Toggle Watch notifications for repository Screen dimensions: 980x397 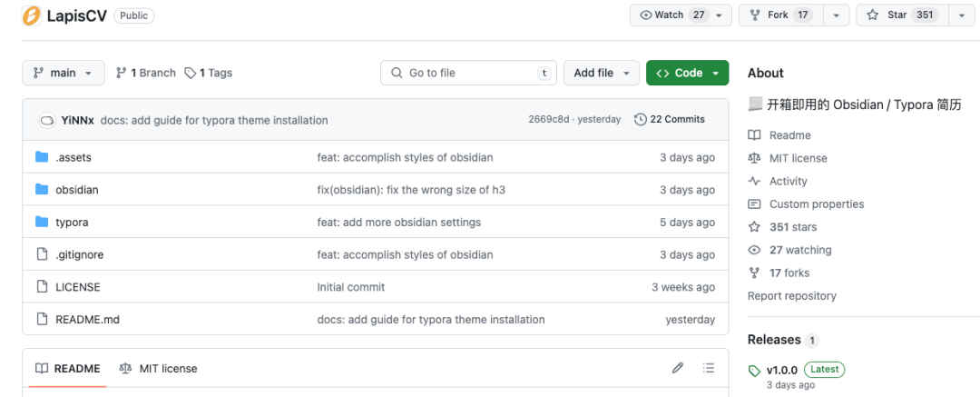(x=673, y=15)
